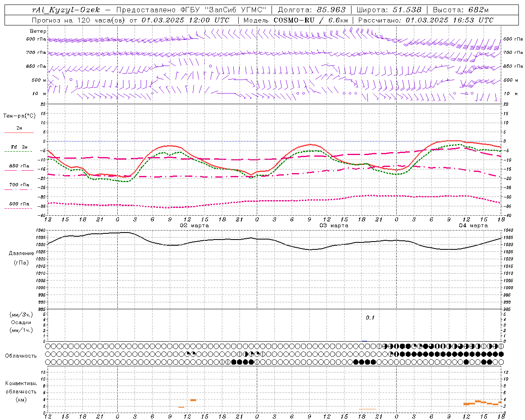Click the Конвективн. облачность label

[21, 388]
